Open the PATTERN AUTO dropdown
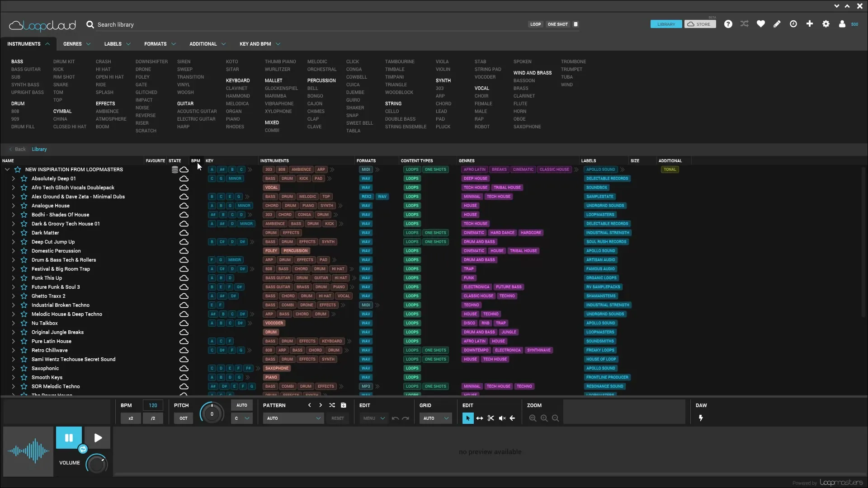868x488 pixels. point(293,418)
